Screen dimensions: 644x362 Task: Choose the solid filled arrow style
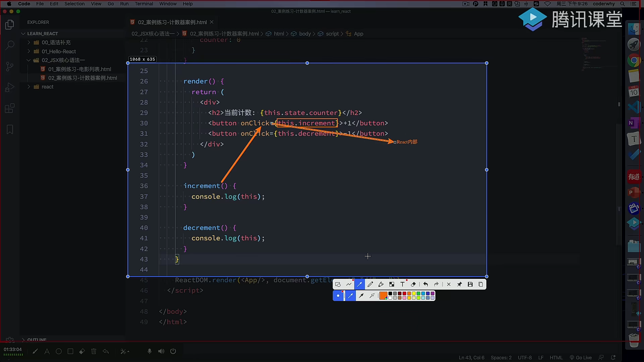tap(361, 296)
